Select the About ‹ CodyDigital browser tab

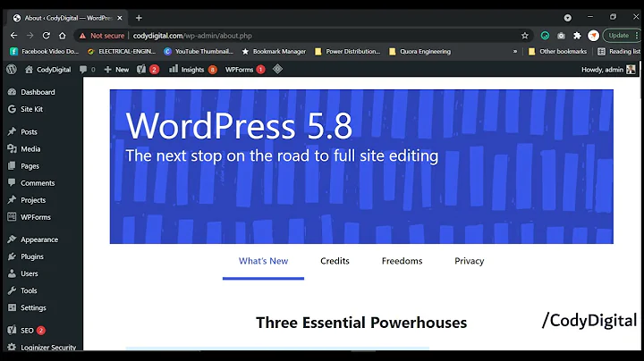68,18
